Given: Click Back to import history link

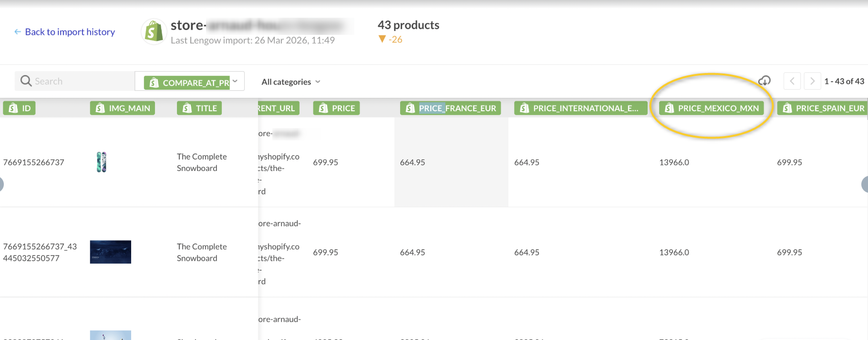Looking at the screenshot, I should click(x=70, y=32).
